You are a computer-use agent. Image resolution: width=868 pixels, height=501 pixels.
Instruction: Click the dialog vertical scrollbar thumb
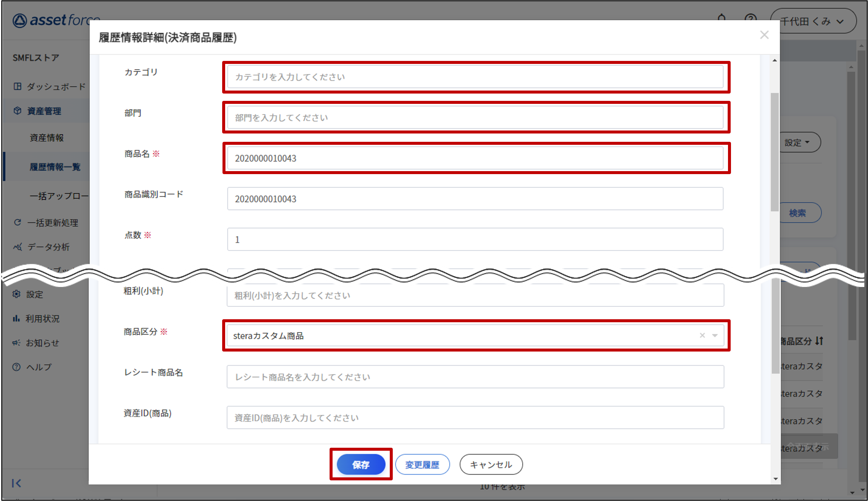[x=775, y=151]
